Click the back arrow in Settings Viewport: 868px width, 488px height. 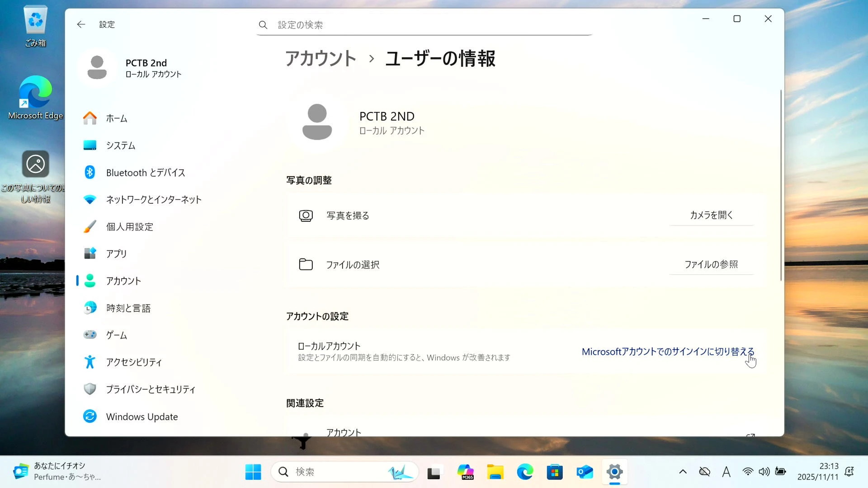pos(81,24)
